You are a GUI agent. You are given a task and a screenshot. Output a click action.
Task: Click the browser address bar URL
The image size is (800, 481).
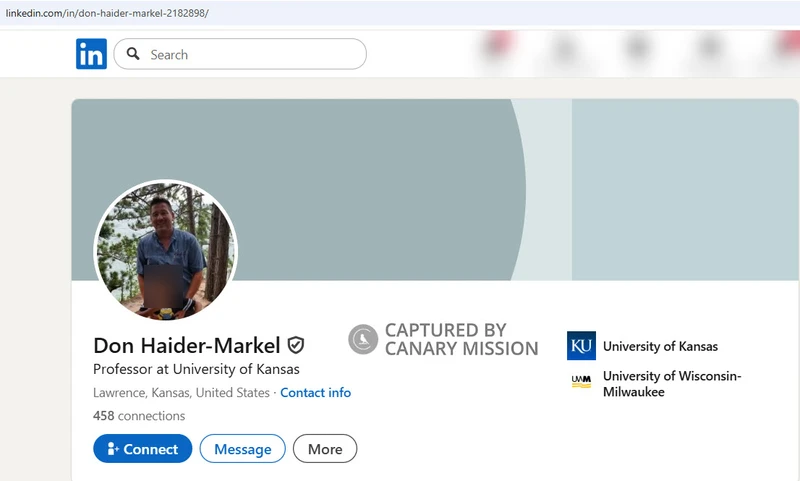(108, 13)
